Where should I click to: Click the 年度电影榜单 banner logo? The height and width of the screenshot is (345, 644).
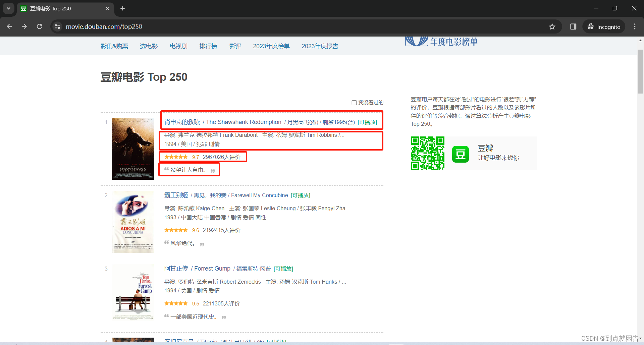click(x=441, y=42)
